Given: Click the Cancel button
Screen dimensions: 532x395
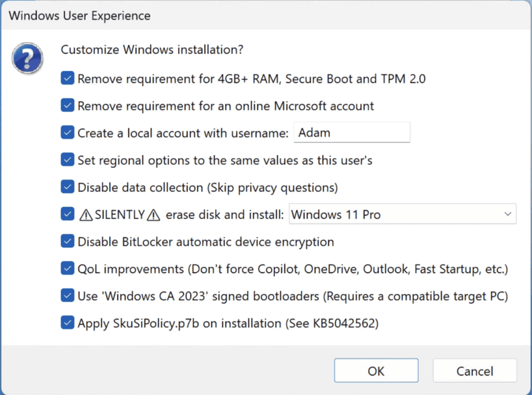Looking at the screenshot, I should [x=475, y=371].
